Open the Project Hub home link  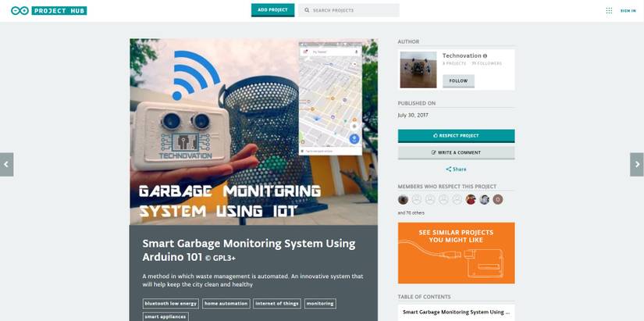click(x=59, y=11)
